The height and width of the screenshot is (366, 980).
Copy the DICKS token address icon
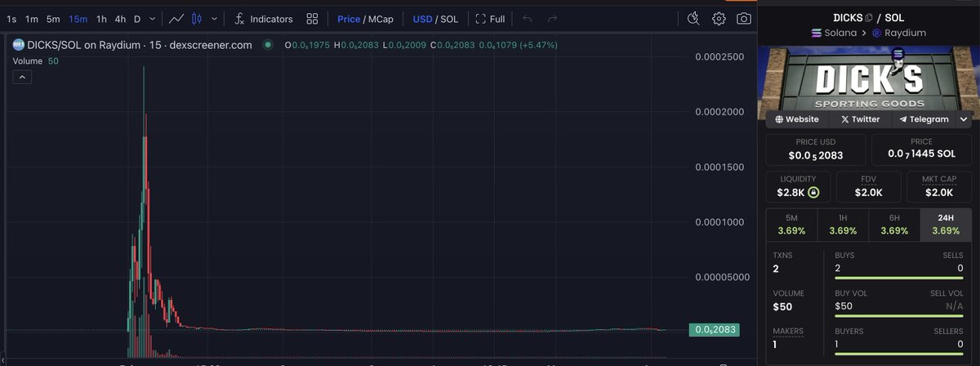click(869, 17)
